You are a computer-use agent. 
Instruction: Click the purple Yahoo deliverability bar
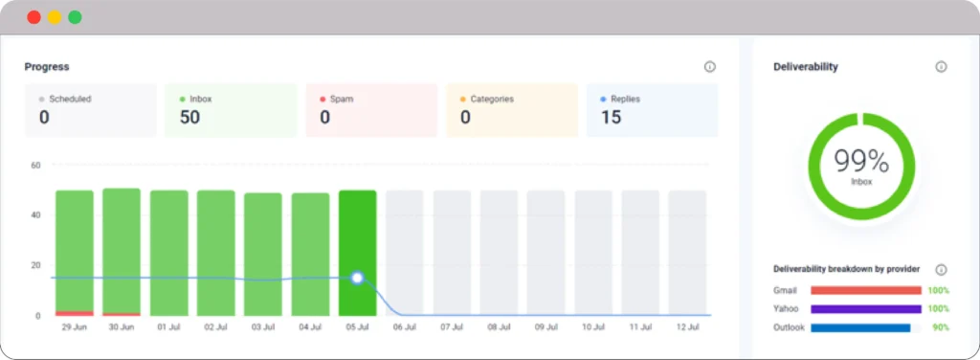(865, 308)
